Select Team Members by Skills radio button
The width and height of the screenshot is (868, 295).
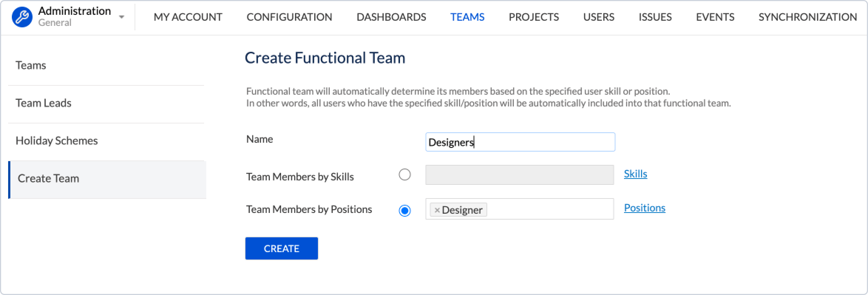click(x=405, y=174)
